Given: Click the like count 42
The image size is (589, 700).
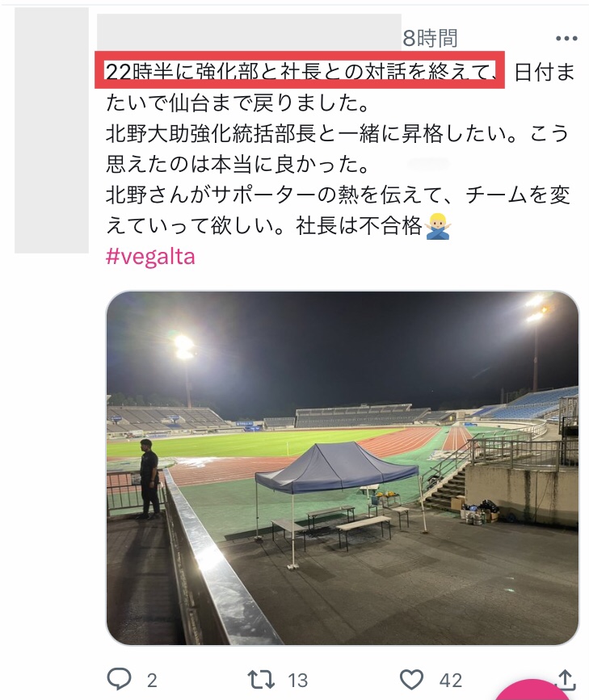Looking at the screenshot, I should click(451, 681).
